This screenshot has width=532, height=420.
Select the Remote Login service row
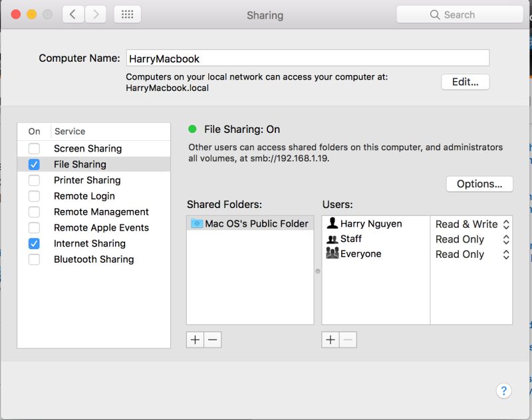click(x=94, y=196)
